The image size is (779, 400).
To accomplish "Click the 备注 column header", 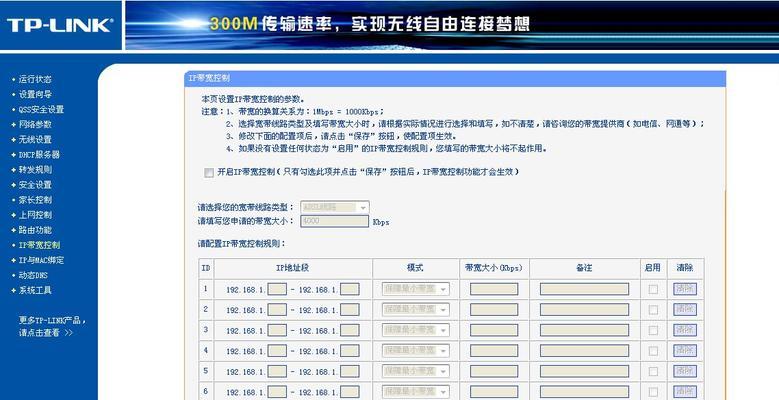I will point(584,268).
